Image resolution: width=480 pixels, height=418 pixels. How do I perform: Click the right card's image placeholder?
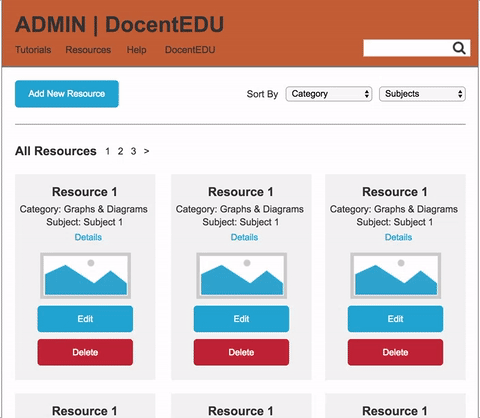coord(396,275)
